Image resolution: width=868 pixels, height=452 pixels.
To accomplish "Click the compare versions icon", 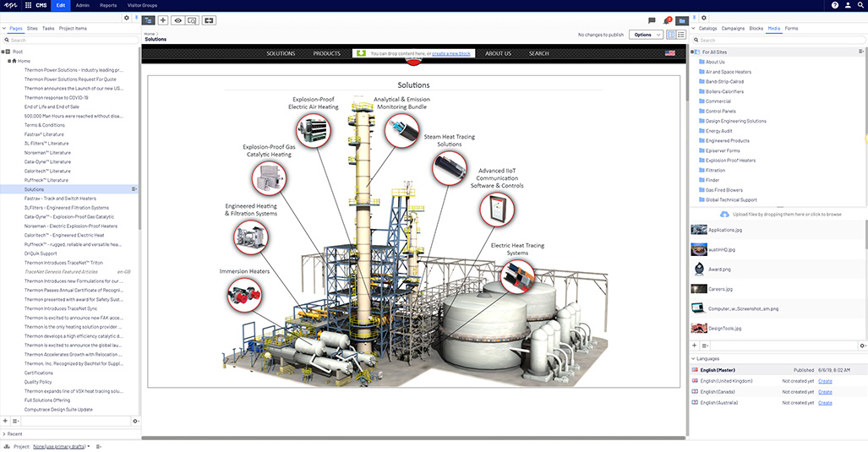I will [x=208, y=19].
